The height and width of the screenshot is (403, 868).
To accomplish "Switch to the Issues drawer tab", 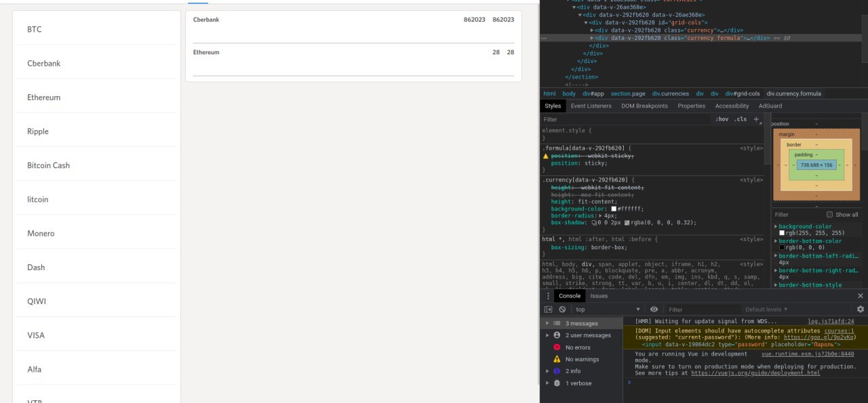I will click(599, 296).
